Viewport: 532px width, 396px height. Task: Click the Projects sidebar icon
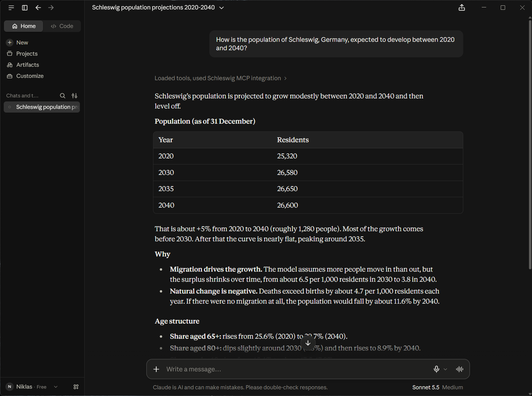click(10, 54)
